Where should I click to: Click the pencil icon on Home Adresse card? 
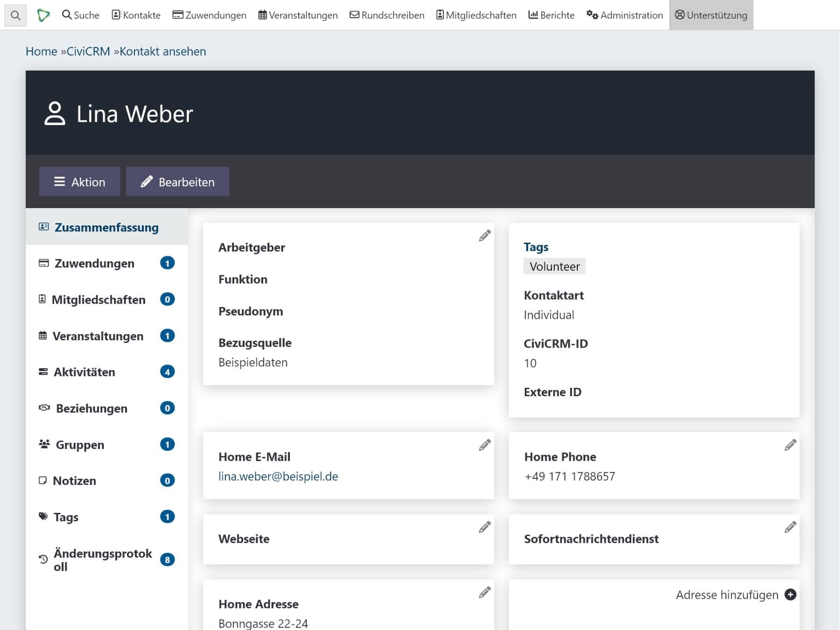pyautogui.click(x=484, y=592)
